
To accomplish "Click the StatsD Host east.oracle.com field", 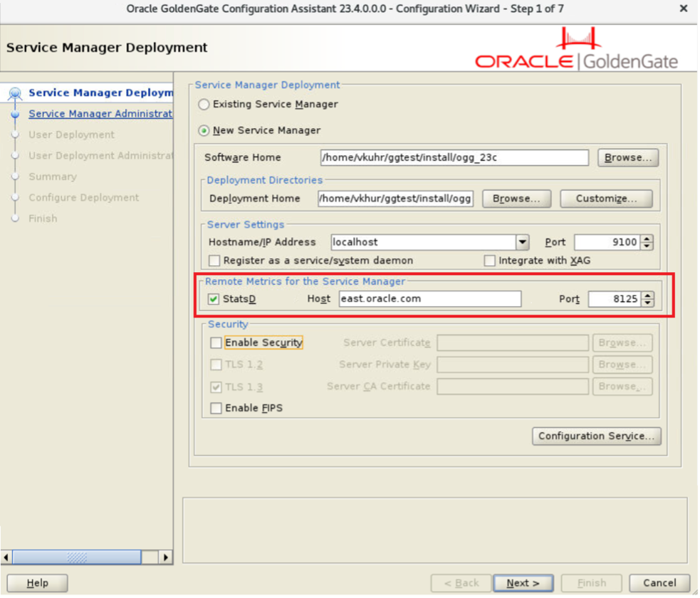I will [x=430, y=299].
